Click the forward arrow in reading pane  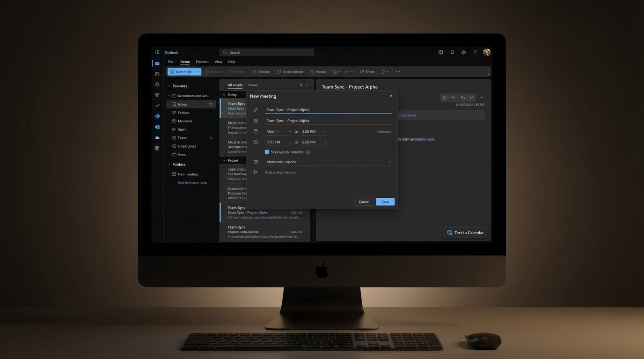(471, 98)
